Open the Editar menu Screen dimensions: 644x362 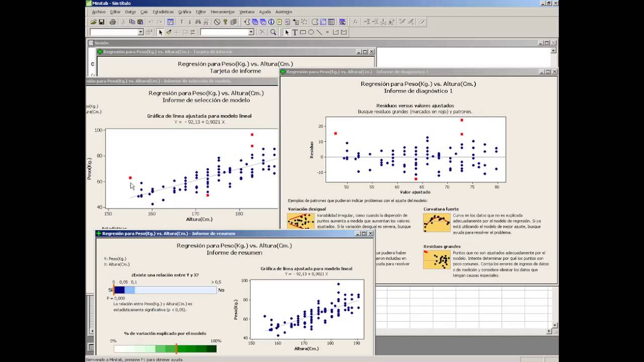coord(115,12)
